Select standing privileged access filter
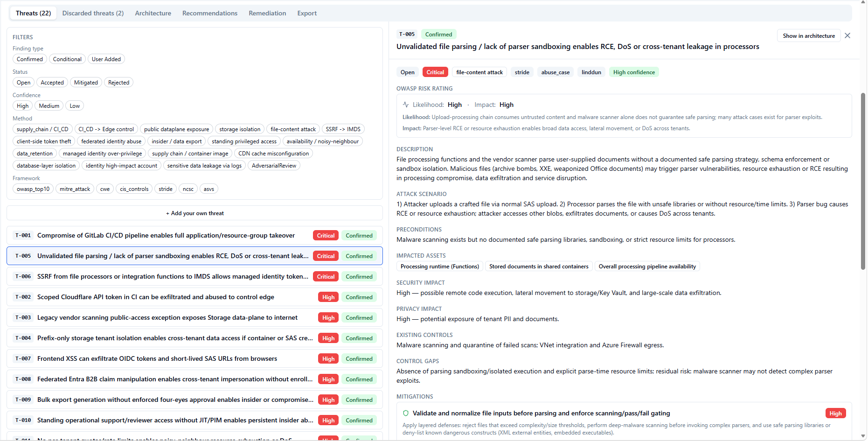 [x=244, y=141]
